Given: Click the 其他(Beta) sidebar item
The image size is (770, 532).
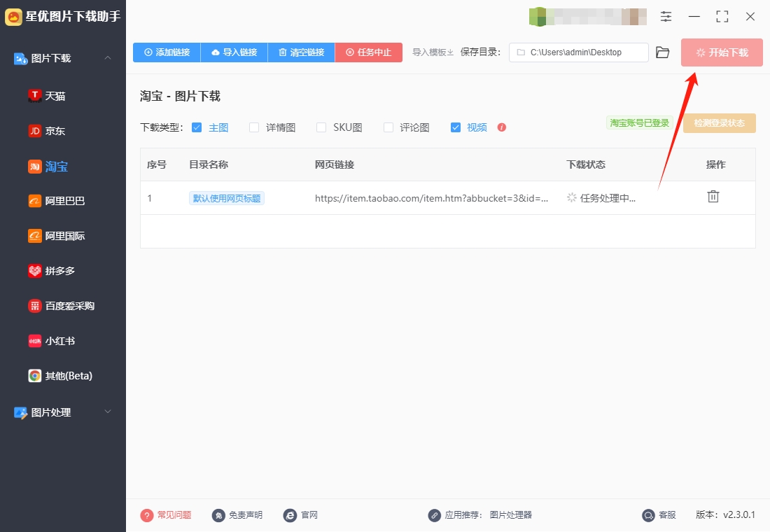Looking at the screenshot, I should click(x=60, y=376).
